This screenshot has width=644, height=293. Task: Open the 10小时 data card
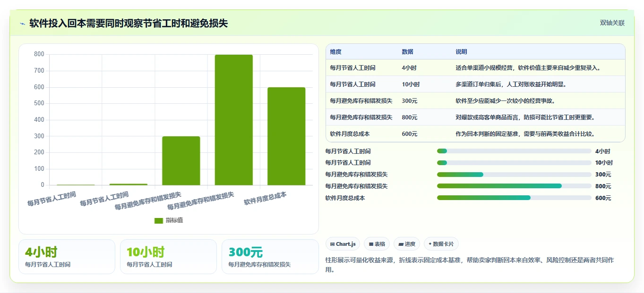click(168, 257)
